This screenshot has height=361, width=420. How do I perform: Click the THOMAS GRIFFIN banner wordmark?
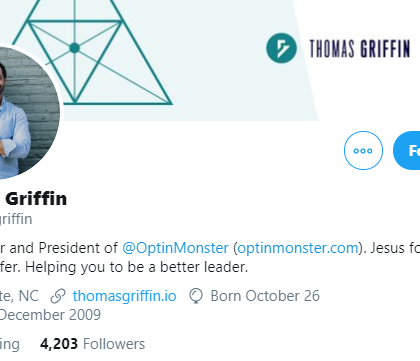pos(359,49)
